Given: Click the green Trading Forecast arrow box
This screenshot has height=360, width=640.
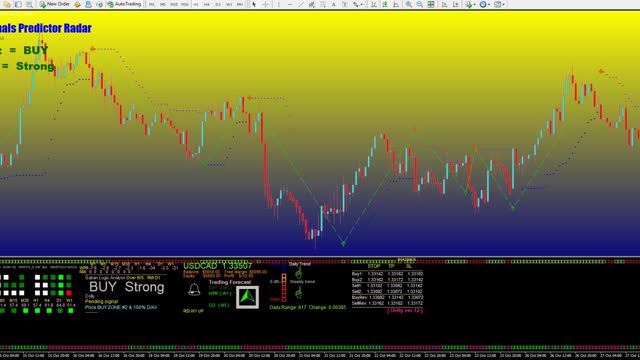Looking at the screenshot, I should [247, 297].
